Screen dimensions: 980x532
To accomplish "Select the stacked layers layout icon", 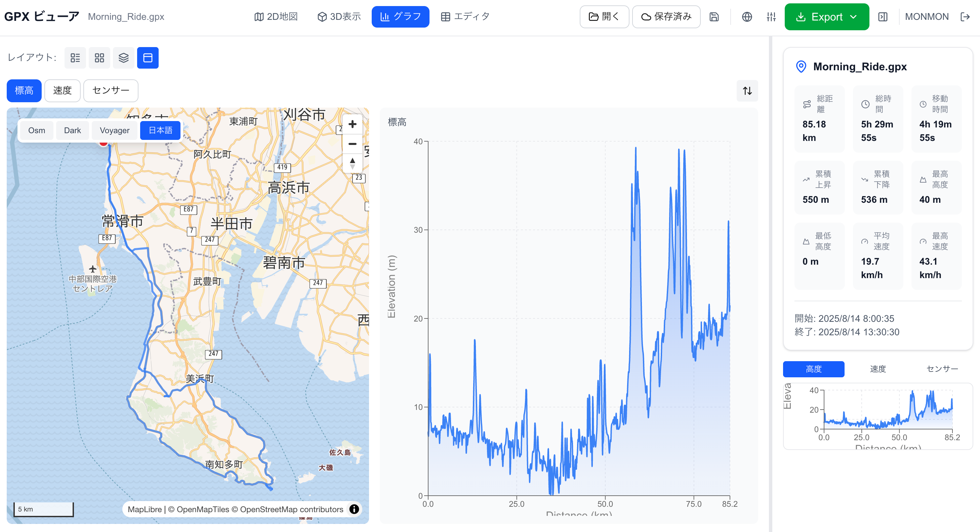I will pyautogui.click(x=123, y=58).
